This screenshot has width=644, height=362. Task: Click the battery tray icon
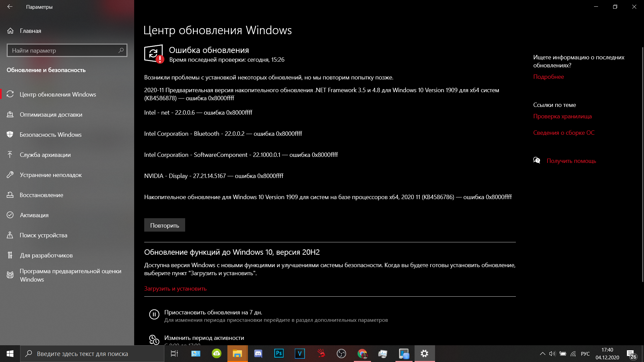[563, 354]
